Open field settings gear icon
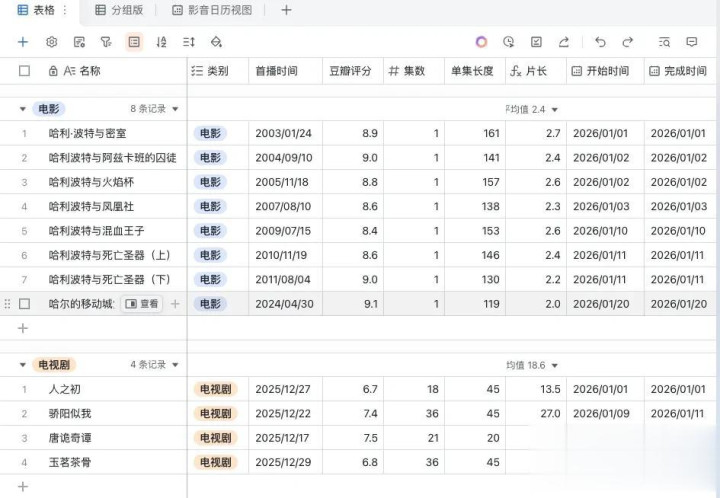Image resolution: width=720 pixels, height=498 pixels. point(52,42)
